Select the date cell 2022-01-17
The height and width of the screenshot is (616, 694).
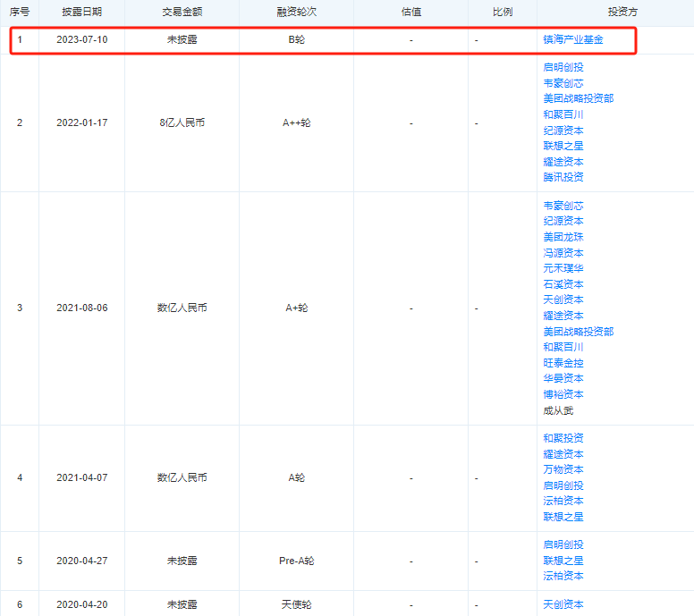pyautogui.click(x=82, y=123)
